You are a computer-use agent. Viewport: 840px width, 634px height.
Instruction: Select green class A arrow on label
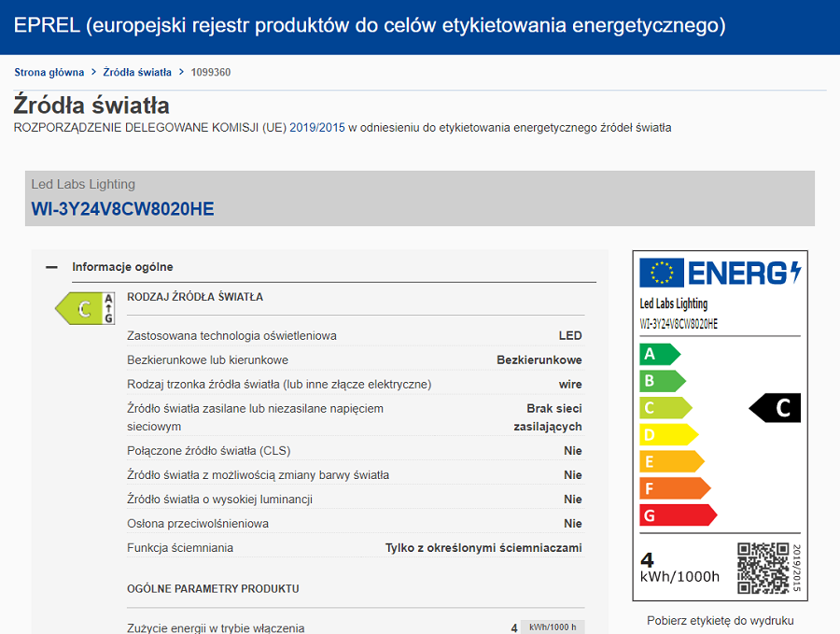(x=660, y=354)
